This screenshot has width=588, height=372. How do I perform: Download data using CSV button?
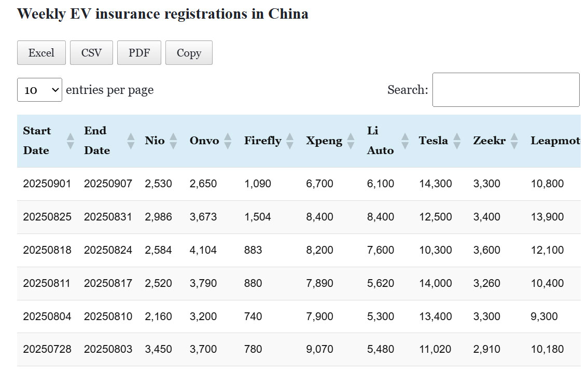(x=91, y=53)
